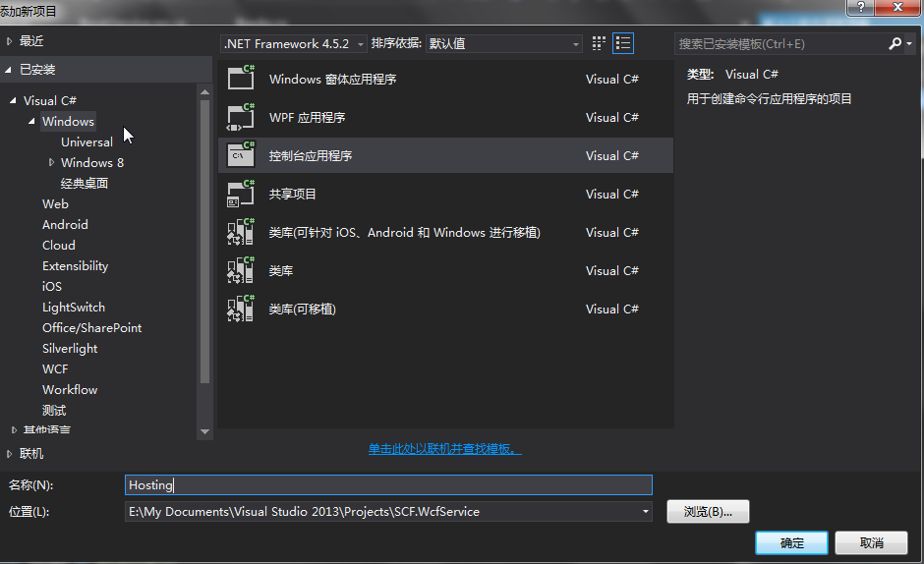Click the category tree scrollbar up arrow

point(205,91)
